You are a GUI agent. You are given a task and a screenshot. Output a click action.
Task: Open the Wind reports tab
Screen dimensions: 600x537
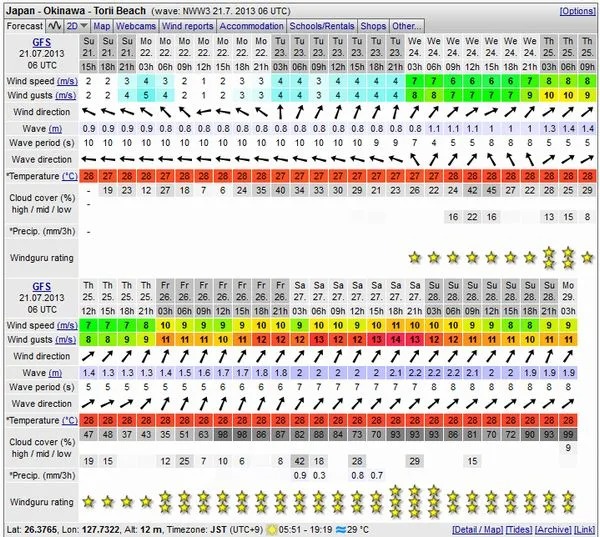(188, 26)
